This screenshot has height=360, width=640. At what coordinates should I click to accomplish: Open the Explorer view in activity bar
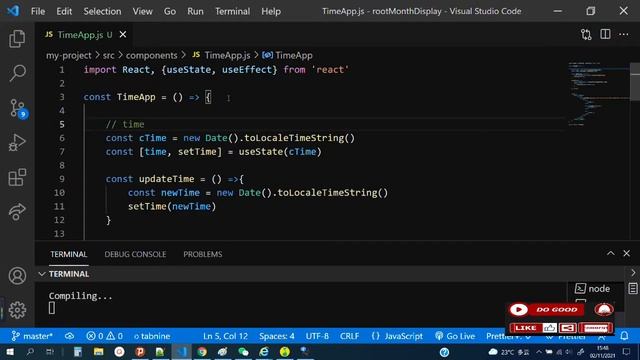(17, 39)
